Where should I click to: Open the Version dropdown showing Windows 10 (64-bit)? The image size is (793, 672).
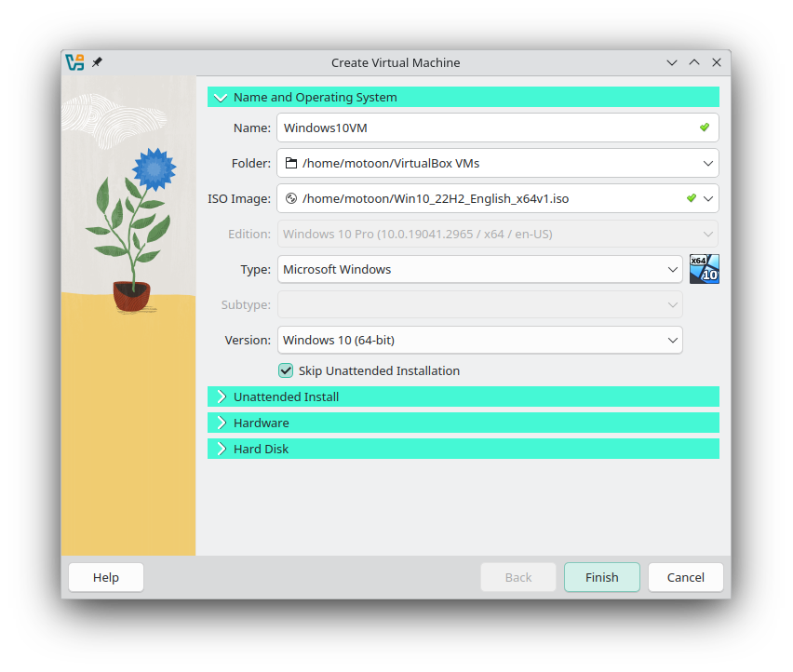[480, 341]
